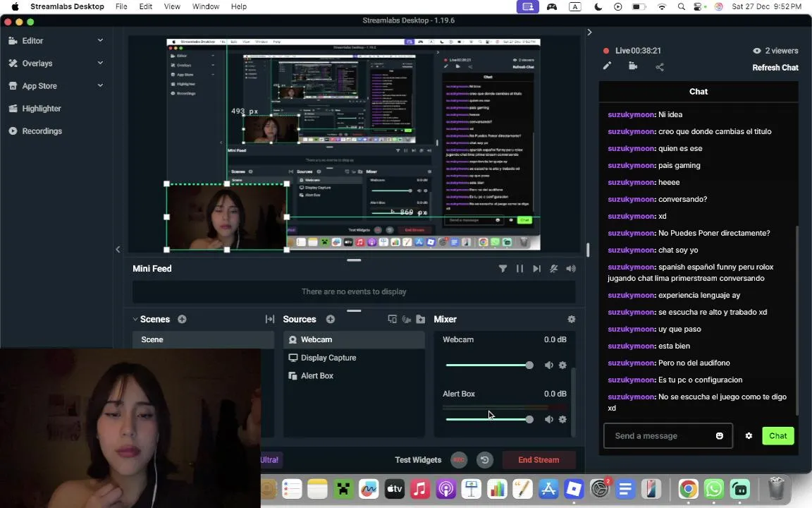Viewport: 812px width, 508px height.
Task: Select the Display Capture source
Action: click(355, 358)
